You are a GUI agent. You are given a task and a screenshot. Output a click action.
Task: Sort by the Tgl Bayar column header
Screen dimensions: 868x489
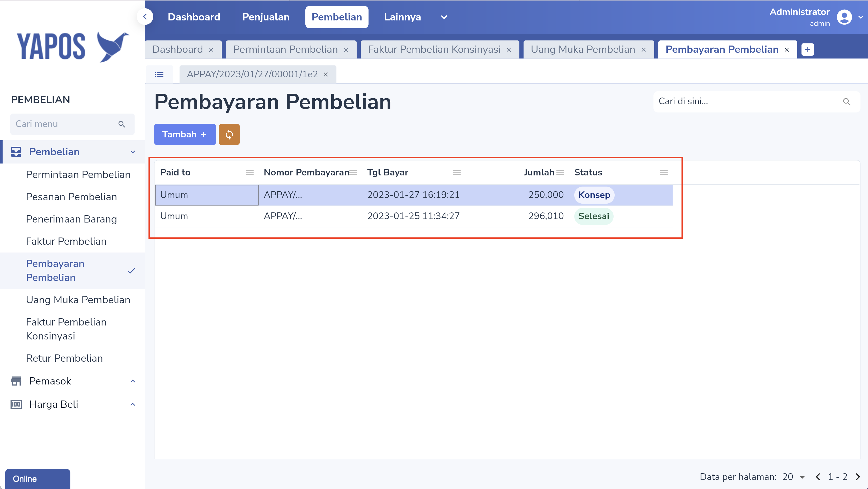pos(387,172)
